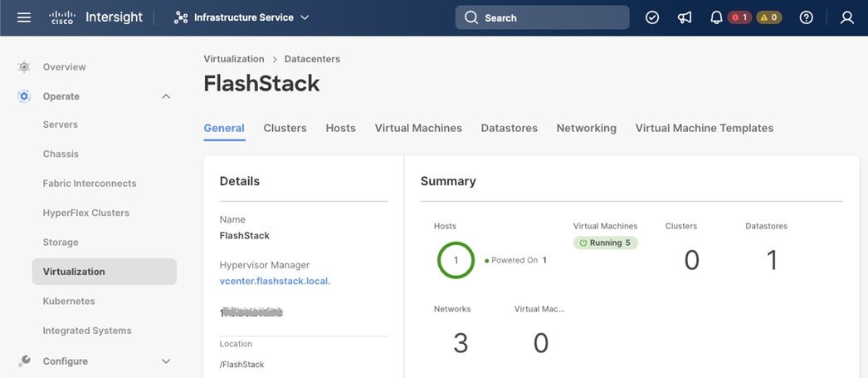Switch to the General tab
Image resolution: width=868 pixels, height=378 pixels.
[224, 128]
